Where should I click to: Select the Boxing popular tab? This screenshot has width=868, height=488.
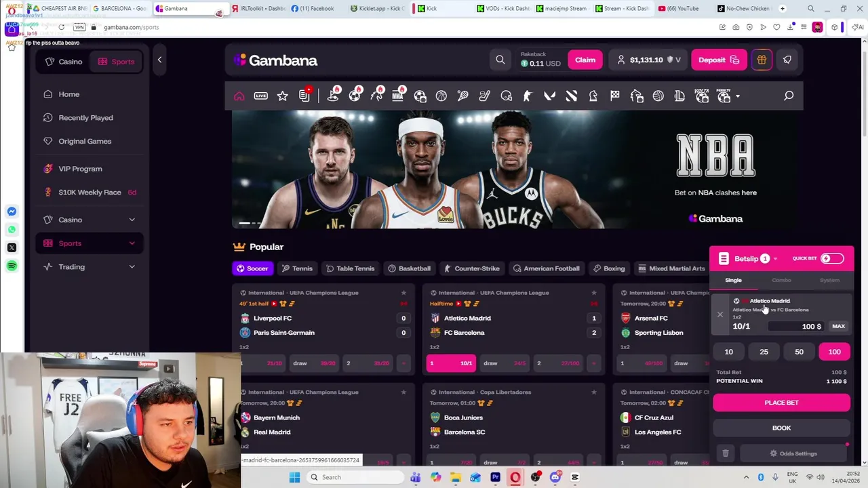pyautogui.click(x=609, y=268)
